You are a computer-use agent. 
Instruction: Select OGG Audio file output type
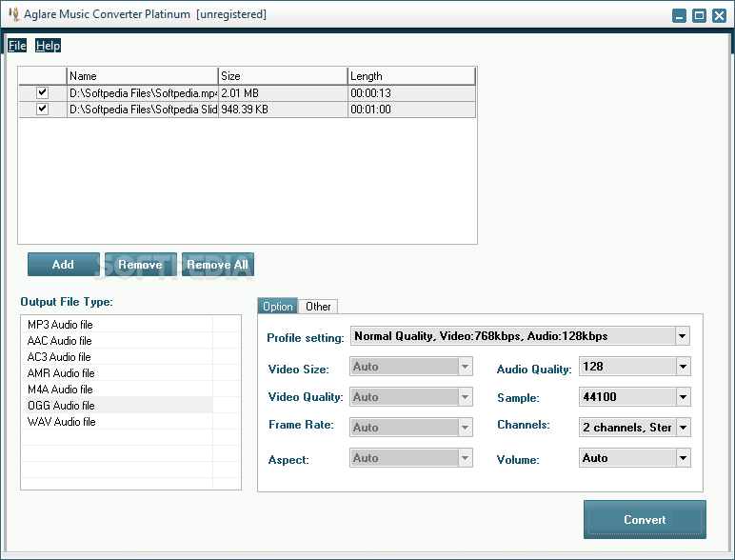click(117, 405)
